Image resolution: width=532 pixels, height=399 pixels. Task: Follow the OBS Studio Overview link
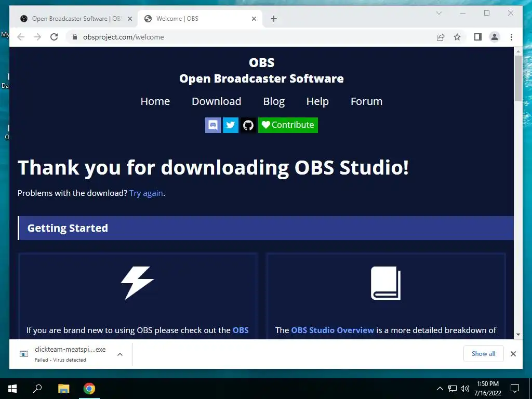(332, 330)
